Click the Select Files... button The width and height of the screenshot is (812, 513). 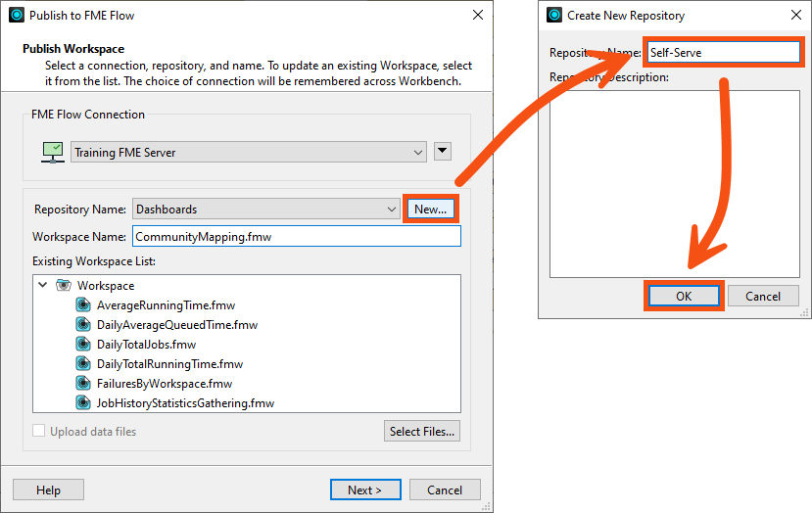click(x=422, y=431)
